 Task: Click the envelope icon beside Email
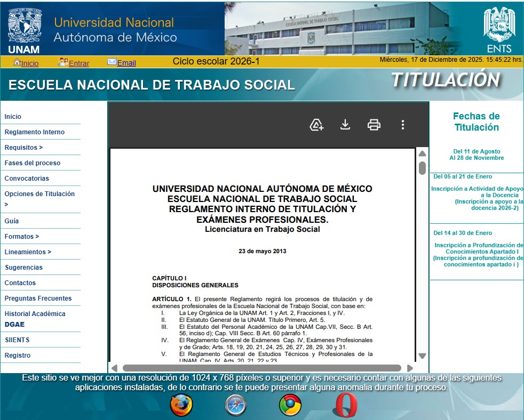pyautogui.click(x=112, y=62)
